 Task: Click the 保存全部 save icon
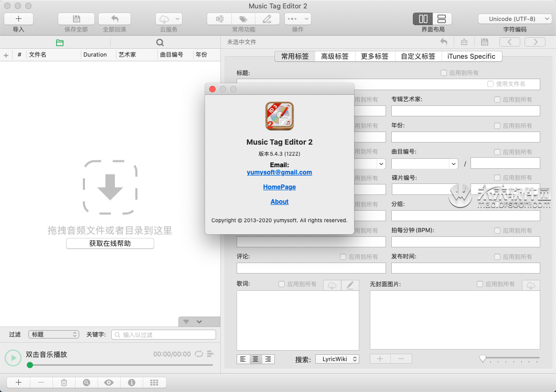tap(76, 18)
